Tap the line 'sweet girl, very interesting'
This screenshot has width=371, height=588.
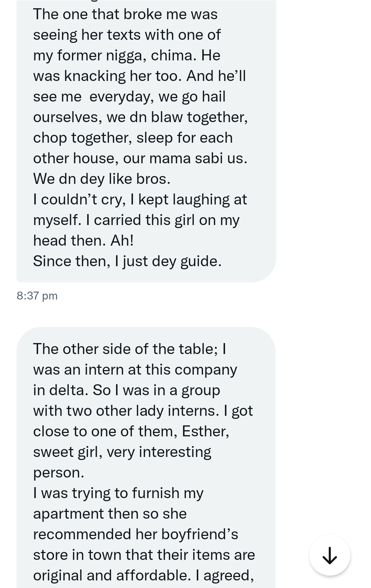(x=122, y=452)
